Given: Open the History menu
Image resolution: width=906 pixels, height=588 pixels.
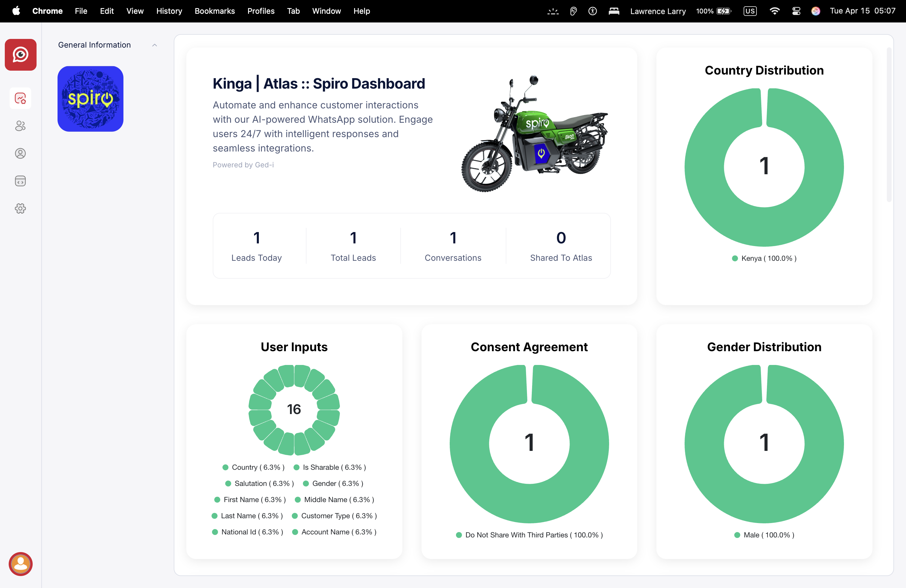Looking at the screenshot, I should pyautogui.click(x=169, y=11).
